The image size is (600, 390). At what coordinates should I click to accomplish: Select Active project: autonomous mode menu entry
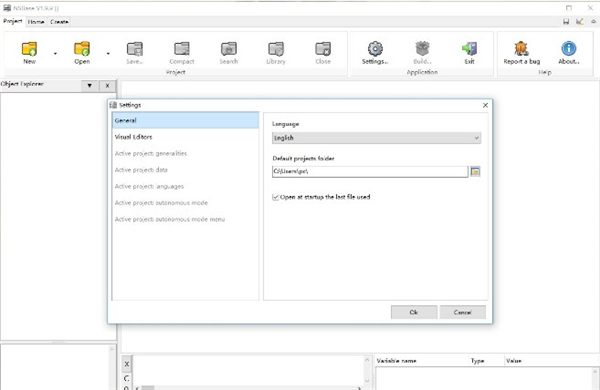point(186,219)
